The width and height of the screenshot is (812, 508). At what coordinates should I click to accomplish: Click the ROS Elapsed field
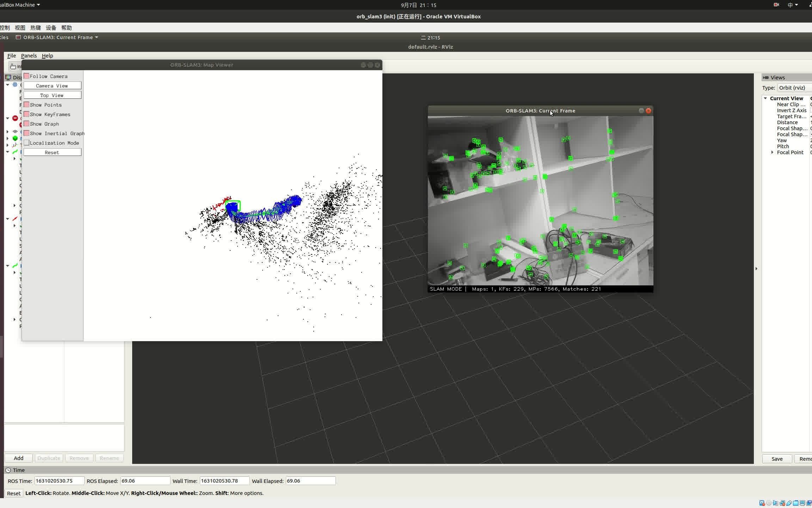145,481
